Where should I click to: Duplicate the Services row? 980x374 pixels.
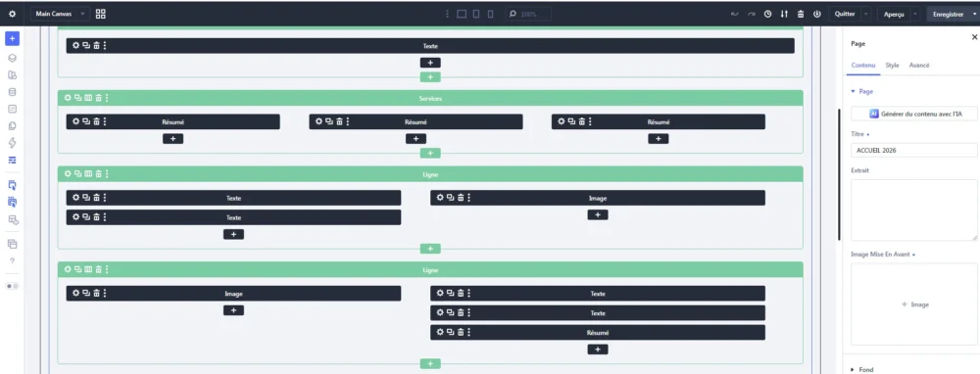[x=78, y=98]
